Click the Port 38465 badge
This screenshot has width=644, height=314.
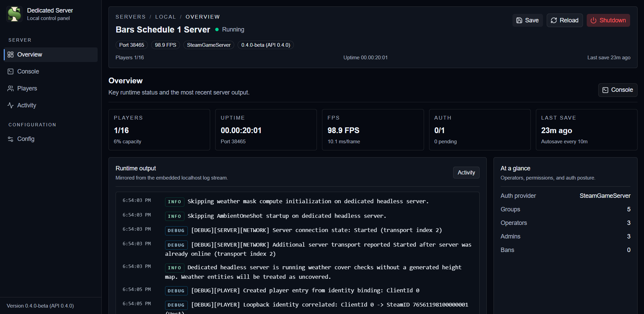pyautogui.click(x=132, y=45)
